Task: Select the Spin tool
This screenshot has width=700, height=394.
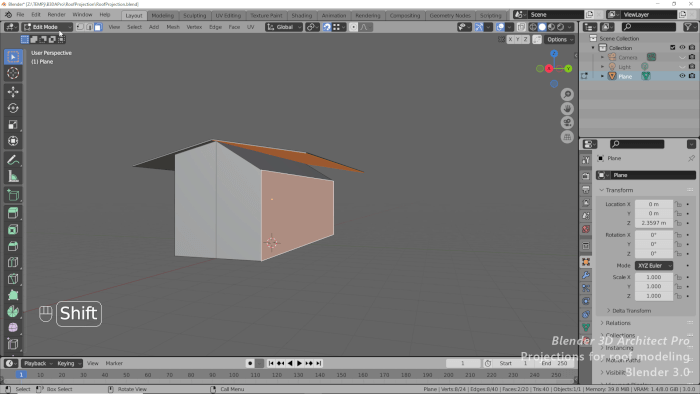Action: [13, 311]
